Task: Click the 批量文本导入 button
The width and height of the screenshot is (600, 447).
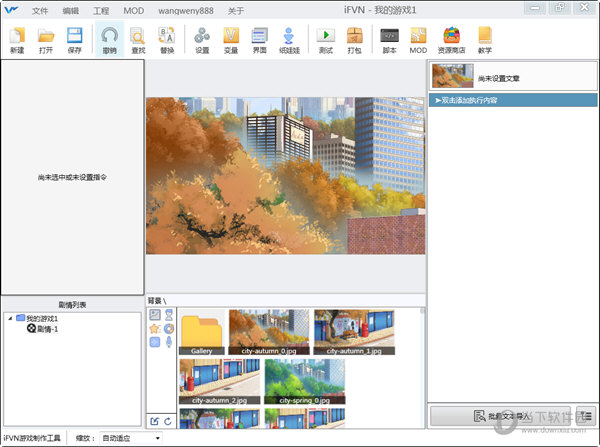Action: pyautogui.click(x=501, y=416)
